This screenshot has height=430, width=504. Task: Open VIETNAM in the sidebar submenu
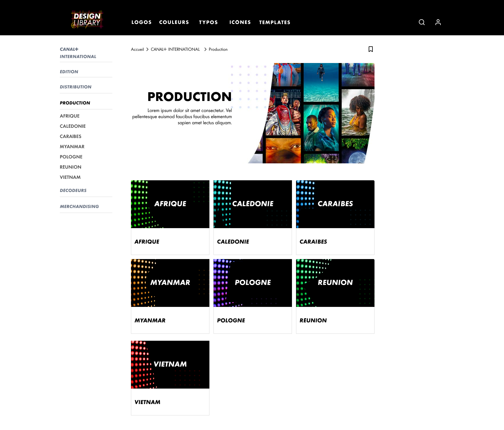[70, 177]
